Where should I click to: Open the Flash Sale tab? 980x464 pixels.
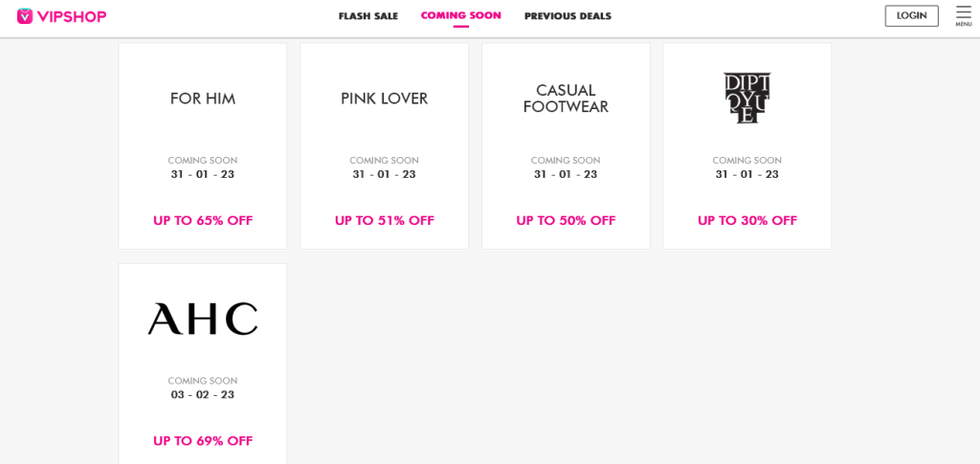367,16
